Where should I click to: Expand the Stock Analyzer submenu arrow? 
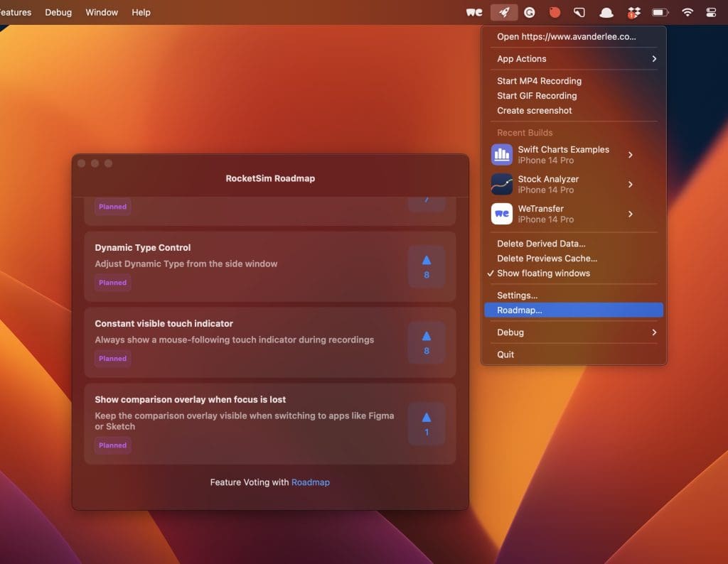click(x=630, y=185)
